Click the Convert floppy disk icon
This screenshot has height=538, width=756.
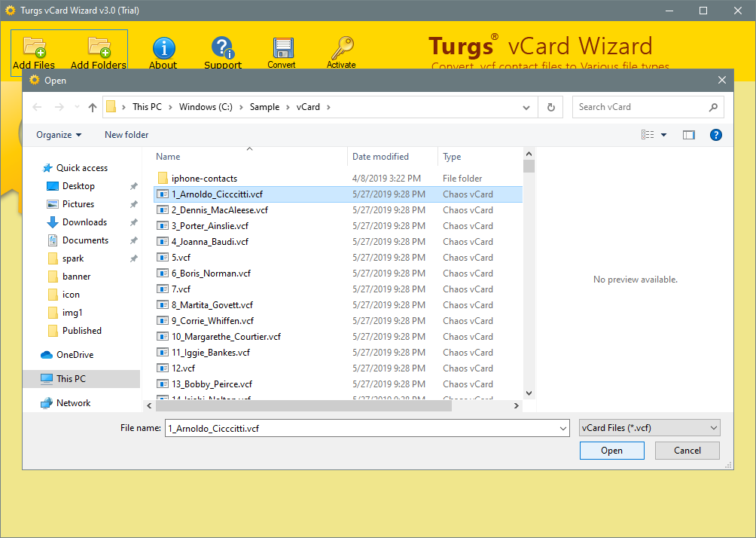[282, 48]
